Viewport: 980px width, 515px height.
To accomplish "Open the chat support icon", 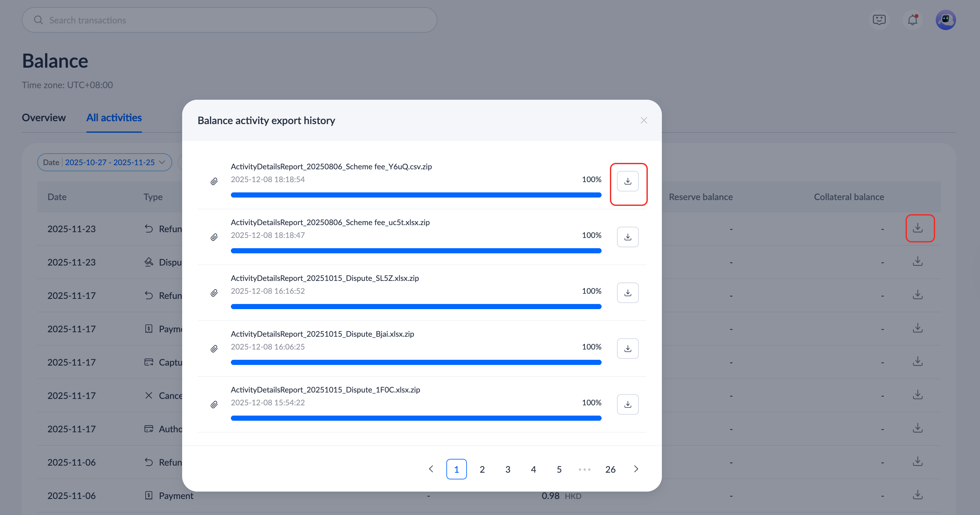I will (879, 20).
